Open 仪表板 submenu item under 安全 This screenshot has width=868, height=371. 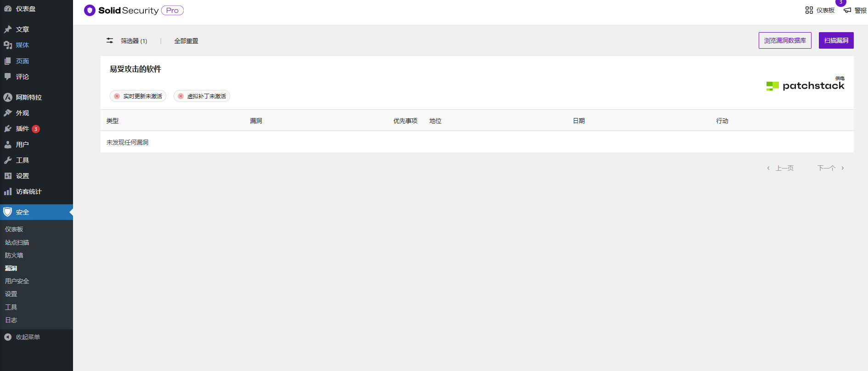tap(14, 229)
